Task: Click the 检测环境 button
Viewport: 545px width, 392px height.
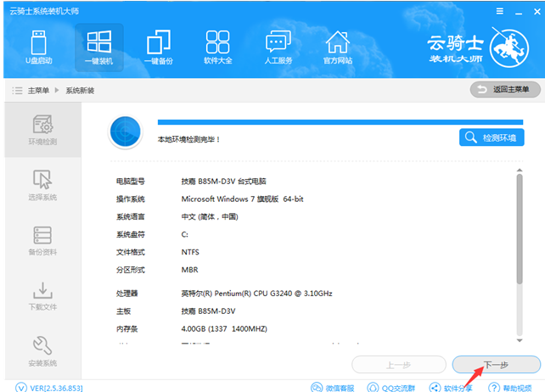Action: (x=492, y=137)
